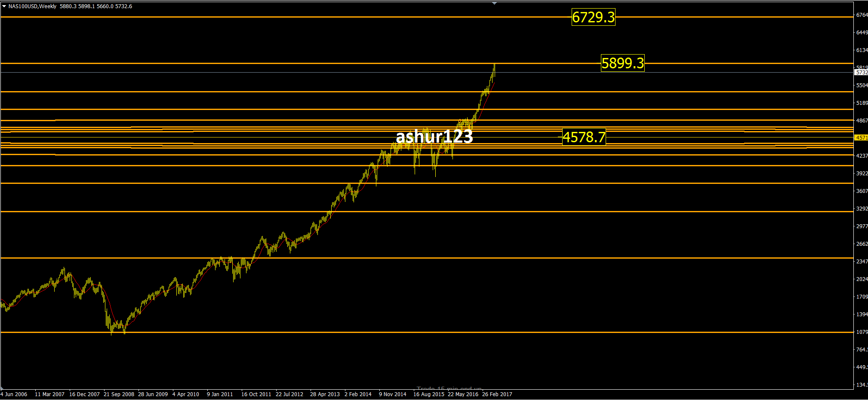Screen dimensions: 868x400
Task: Click the 6134 level on the price axis
Action: point(862,50)
